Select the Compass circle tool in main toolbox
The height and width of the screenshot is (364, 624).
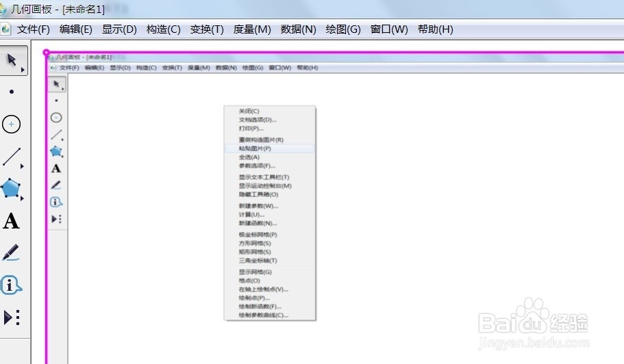point(11,125)
